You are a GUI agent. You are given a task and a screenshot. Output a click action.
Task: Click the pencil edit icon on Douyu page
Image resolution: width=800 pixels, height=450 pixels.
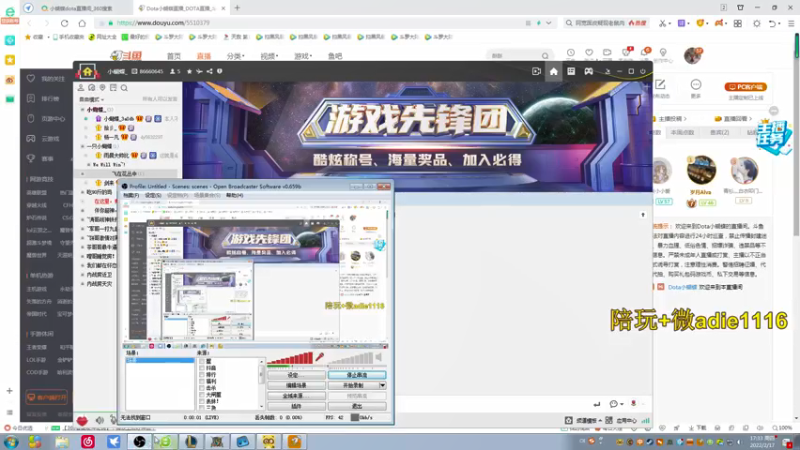click(x=660, y=84)
